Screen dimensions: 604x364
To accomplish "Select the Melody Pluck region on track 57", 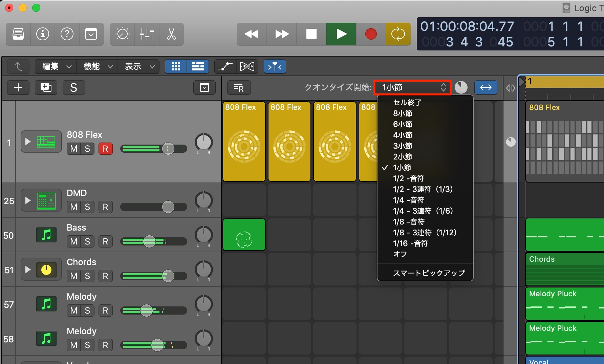I will pyautogui.click(x=565, y=304).
